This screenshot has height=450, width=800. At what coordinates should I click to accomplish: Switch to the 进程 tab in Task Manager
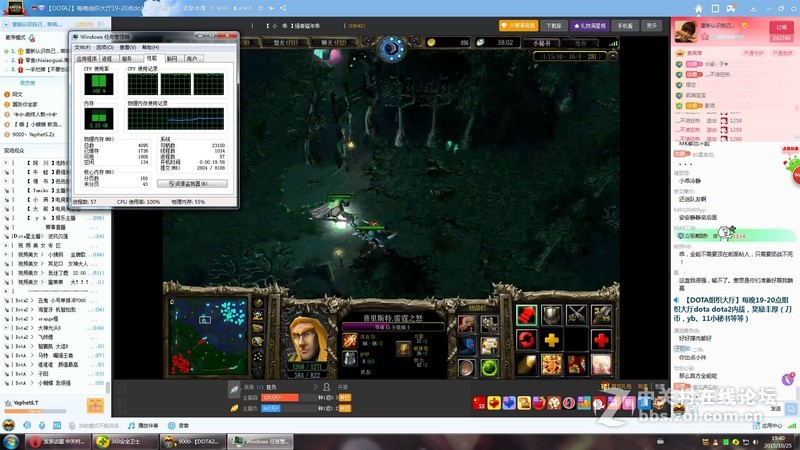click(107, 59)
